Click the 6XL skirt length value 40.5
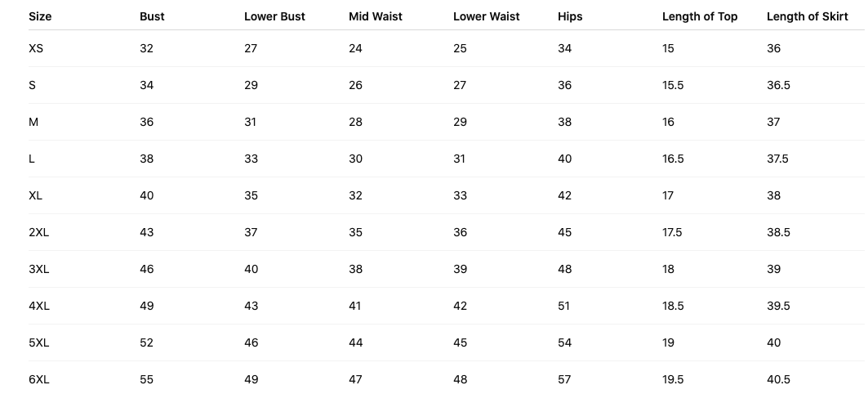Screen dimensions: 868x412 pyautogui.click(x=778, y=379)
